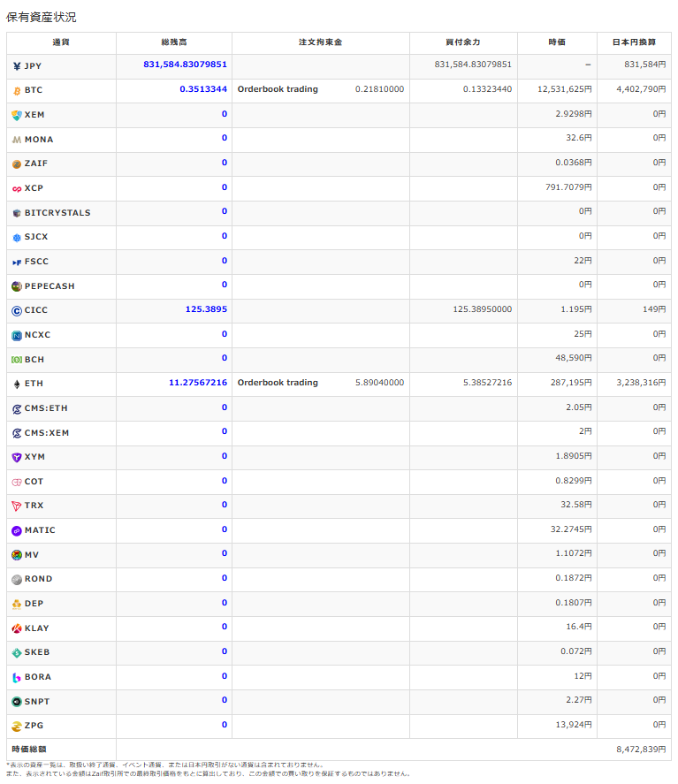
Task: Click the BORA token icon
Action: (x=17, y=678)
